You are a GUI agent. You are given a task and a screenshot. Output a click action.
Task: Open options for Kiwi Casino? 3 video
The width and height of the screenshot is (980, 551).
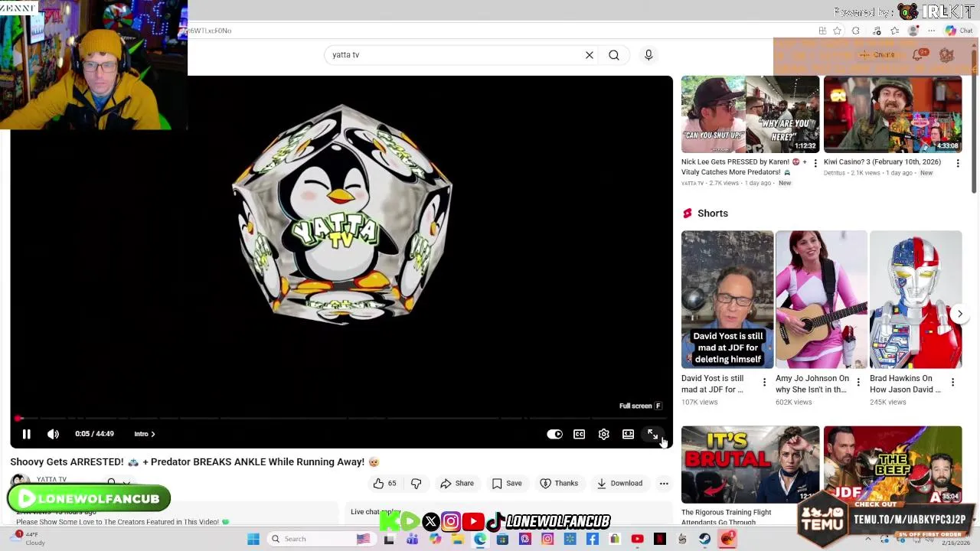(958, 163)
